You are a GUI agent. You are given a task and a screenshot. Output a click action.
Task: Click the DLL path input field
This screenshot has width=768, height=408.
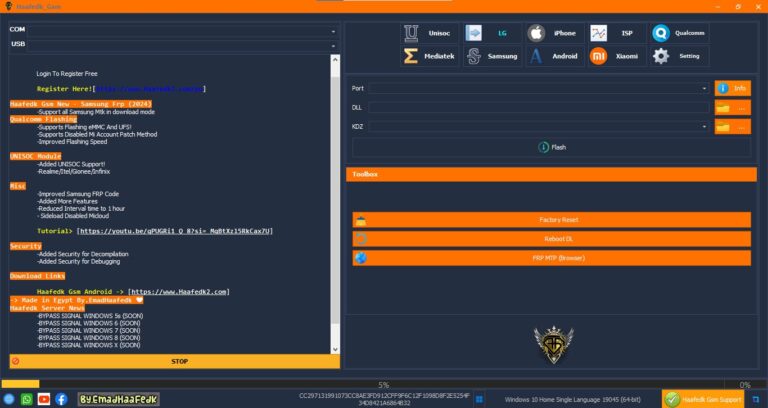538,108
